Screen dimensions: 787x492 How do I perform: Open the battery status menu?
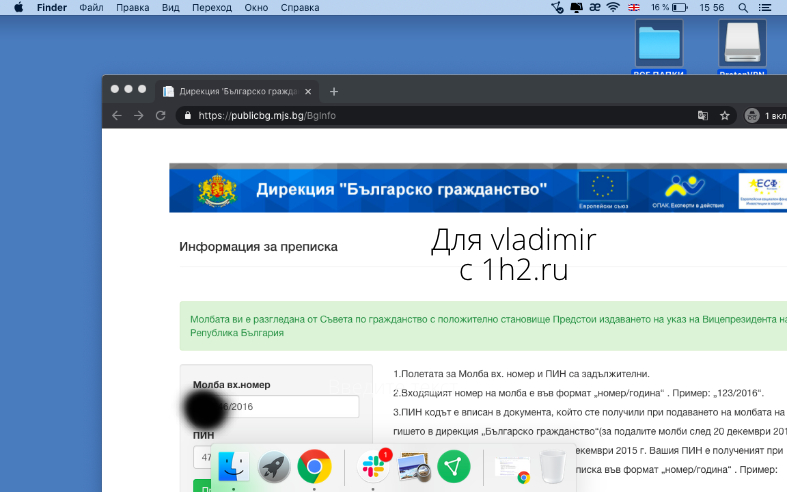680,7
